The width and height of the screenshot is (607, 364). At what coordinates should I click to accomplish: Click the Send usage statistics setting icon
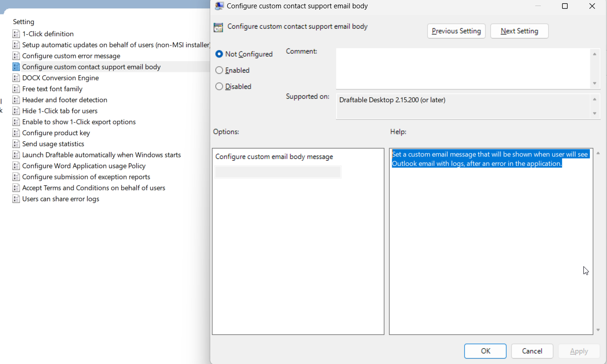(x=15, y=144)
